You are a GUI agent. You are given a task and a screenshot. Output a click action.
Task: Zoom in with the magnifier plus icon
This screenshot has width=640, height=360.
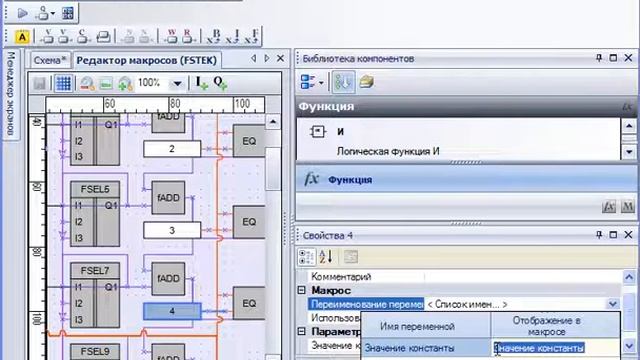click(125, 84)
